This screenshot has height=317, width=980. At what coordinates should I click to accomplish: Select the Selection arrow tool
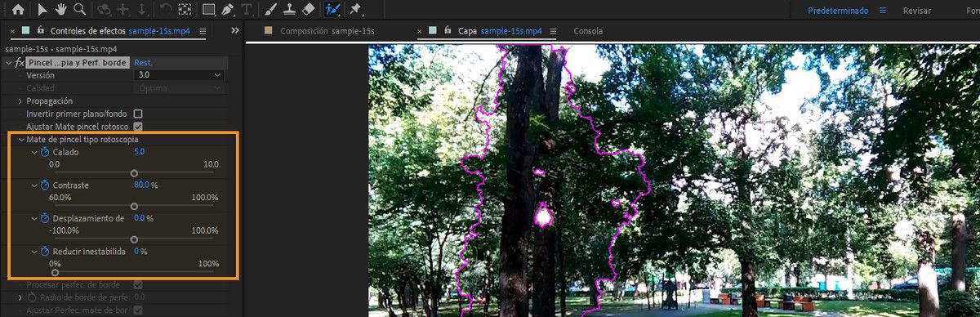click(x=42, y=10)
